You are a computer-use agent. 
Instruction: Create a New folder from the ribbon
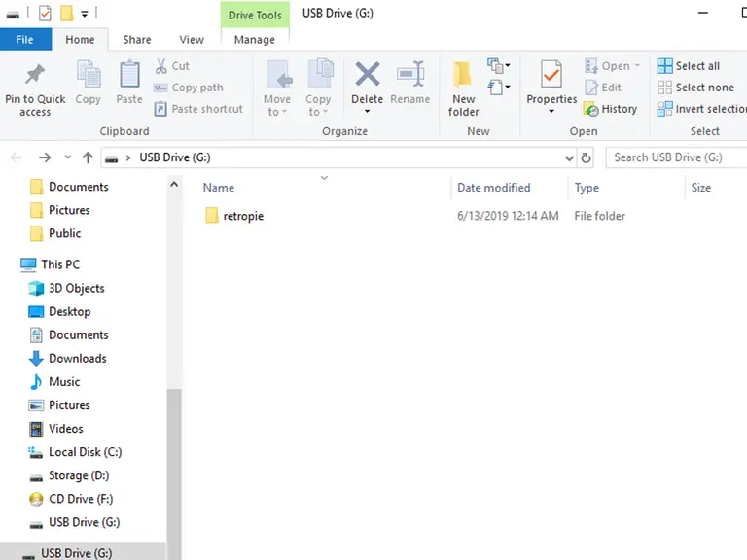pyautogui.click(x=463, y=76)
